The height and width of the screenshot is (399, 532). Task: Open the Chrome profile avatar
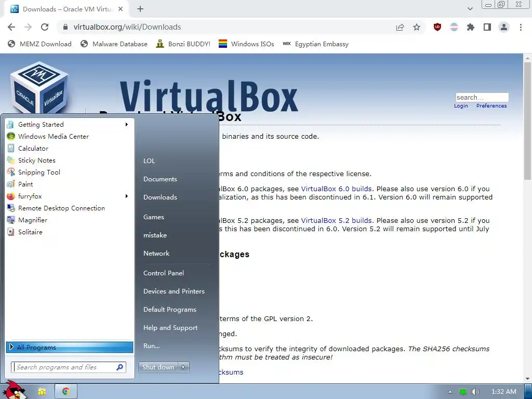[504, 27]
